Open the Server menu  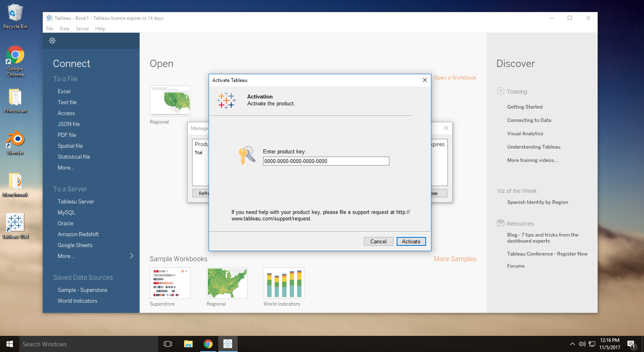click(x=82, y=29)
